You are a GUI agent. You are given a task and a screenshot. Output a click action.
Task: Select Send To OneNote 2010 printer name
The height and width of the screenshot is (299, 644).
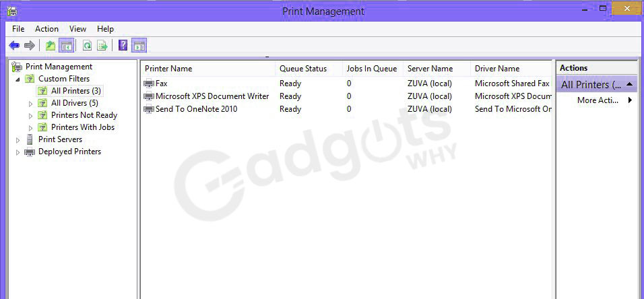pyautogui.click(x=196, y=109)
